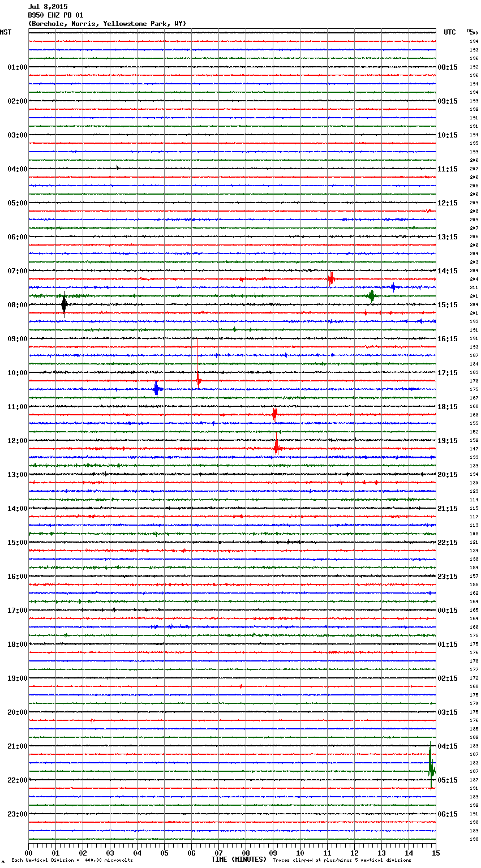Select the 02:00 MST row label
Screen dimensions: 481x868
coord(18,101)
